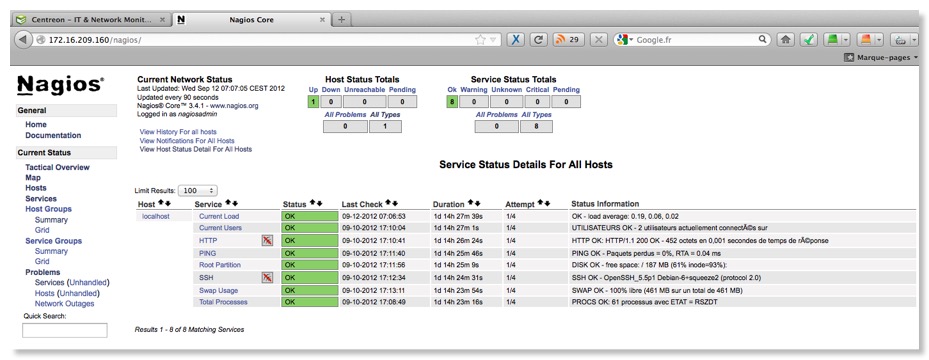929x360 pixels.
Task: Sort Last Check column ascending arrow
Action: [x=388, y=203]
